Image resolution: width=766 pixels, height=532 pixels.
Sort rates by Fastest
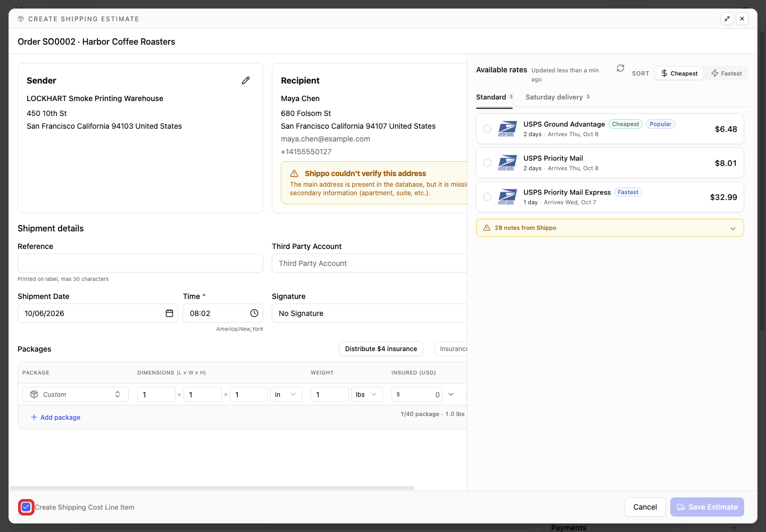[x=726, y=73]
